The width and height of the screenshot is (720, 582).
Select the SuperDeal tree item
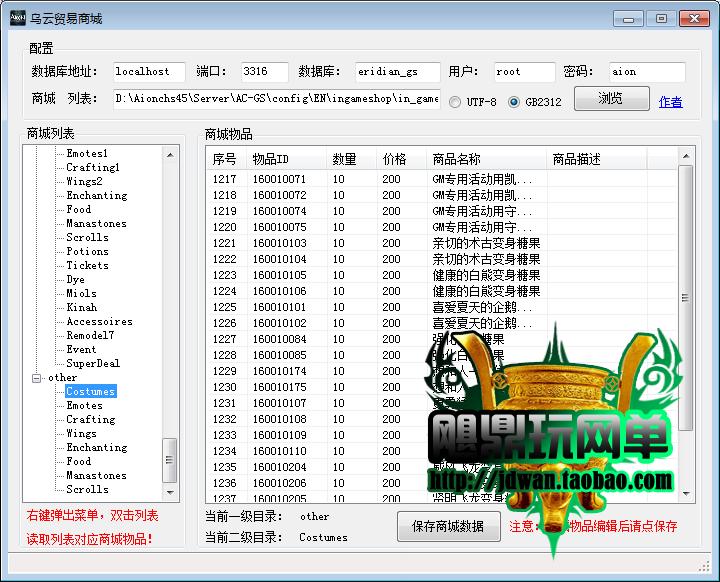point(92,364)
